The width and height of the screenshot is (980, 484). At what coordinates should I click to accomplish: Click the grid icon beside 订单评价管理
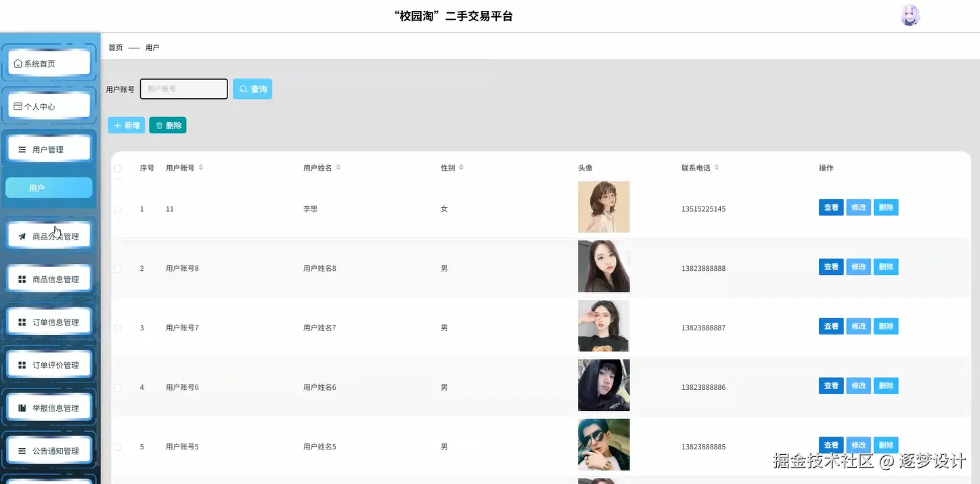click(22, 366)
